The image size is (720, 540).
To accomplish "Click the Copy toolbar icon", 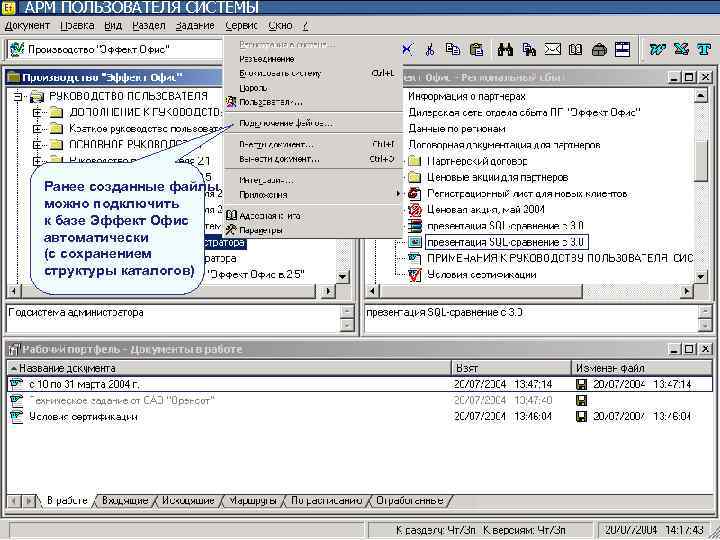I will pyautogui.click(x=453, y=50).
